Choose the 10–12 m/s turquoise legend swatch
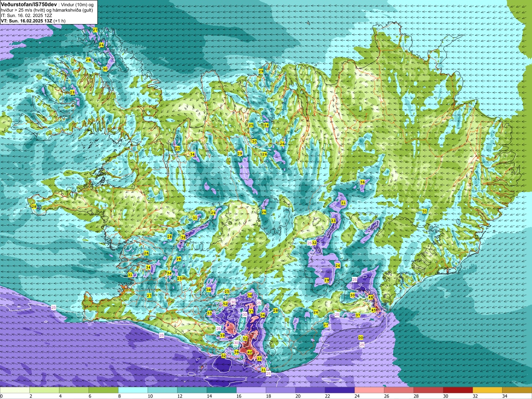 coord(163,390)
